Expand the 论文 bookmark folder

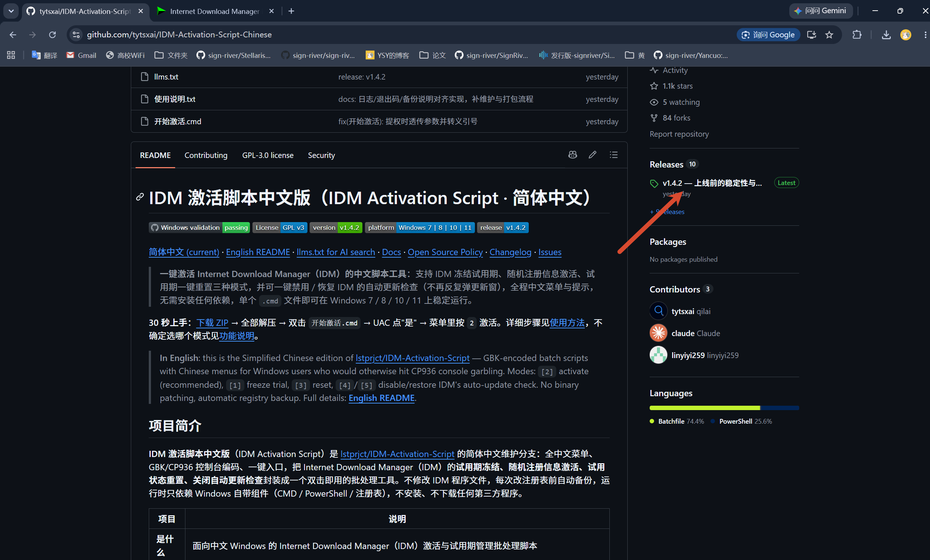(x=433, y=55)
